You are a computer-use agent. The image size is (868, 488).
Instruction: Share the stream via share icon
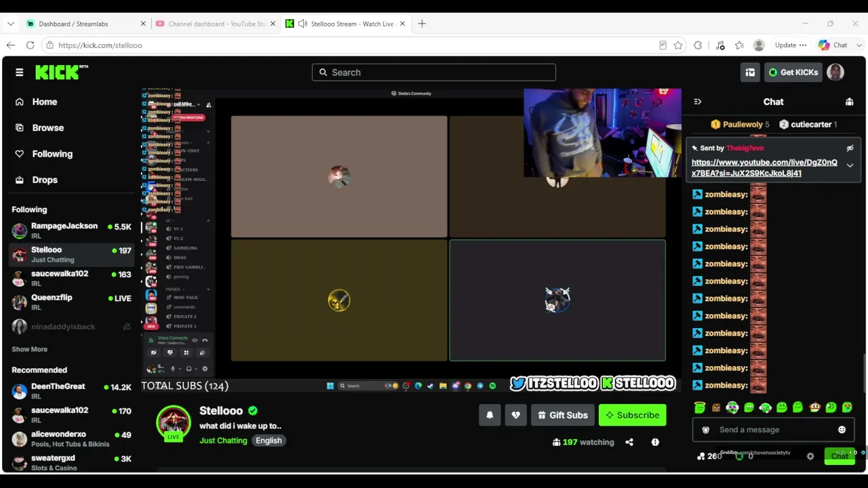(629, 443)
